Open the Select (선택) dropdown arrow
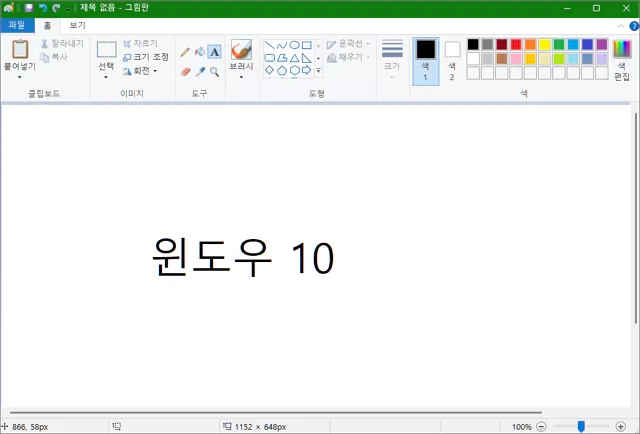640x434 pixels. coord(106,77)
